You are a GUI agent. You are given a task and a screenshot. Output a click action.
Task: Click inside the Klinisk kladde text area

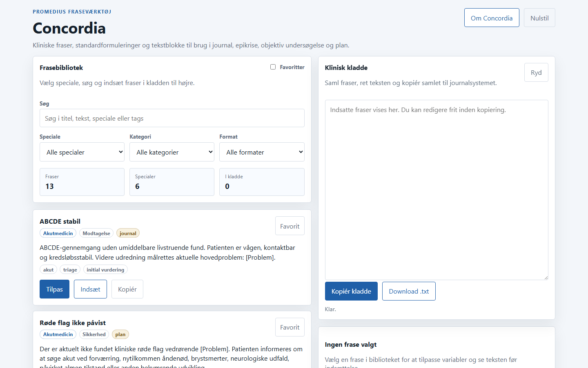(x=437, y=190)
